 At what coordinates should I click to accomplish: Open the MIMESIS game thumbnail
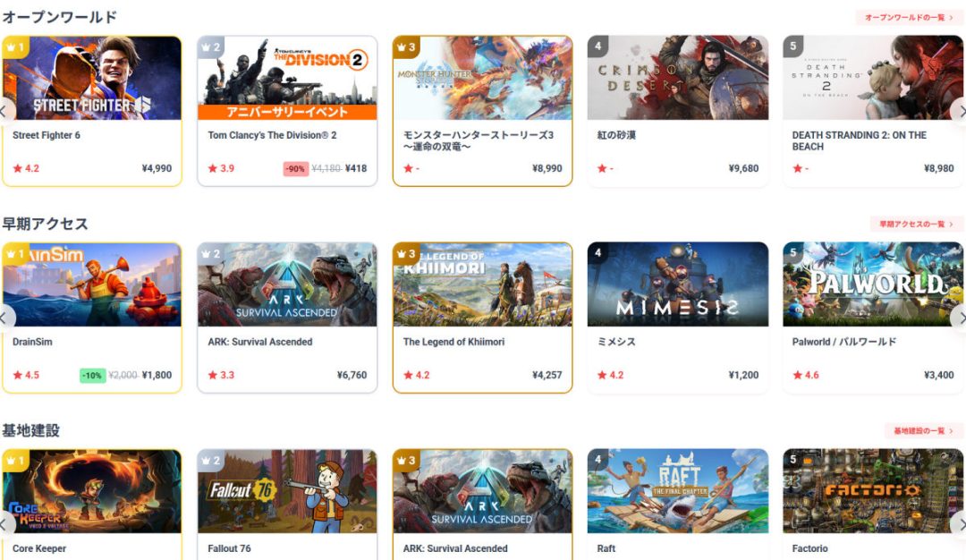coord(678,284)
